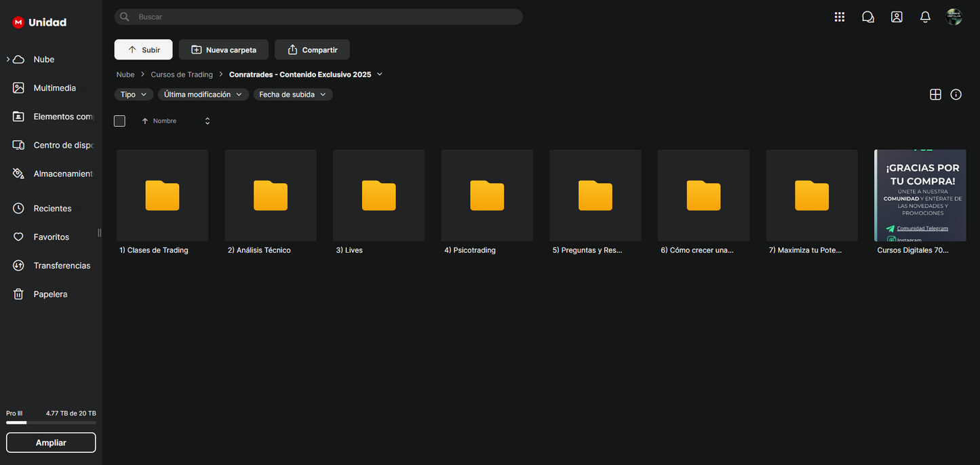Click the Nueva carpeta button
The image size is (980, 465).
[x=224, y=49]
